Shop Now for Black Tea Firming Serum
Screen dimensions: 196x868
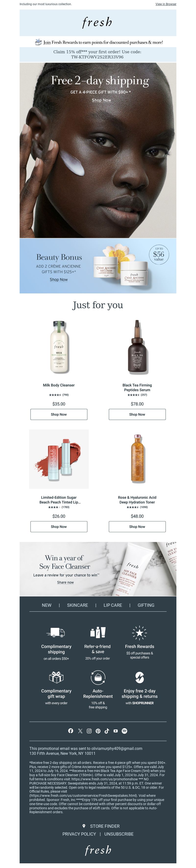click(x=137, y=414)
